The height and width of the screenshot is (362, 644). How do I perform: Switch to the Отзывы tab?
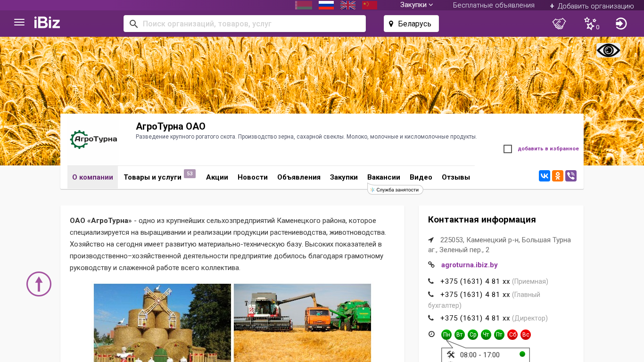click(455, 177)
